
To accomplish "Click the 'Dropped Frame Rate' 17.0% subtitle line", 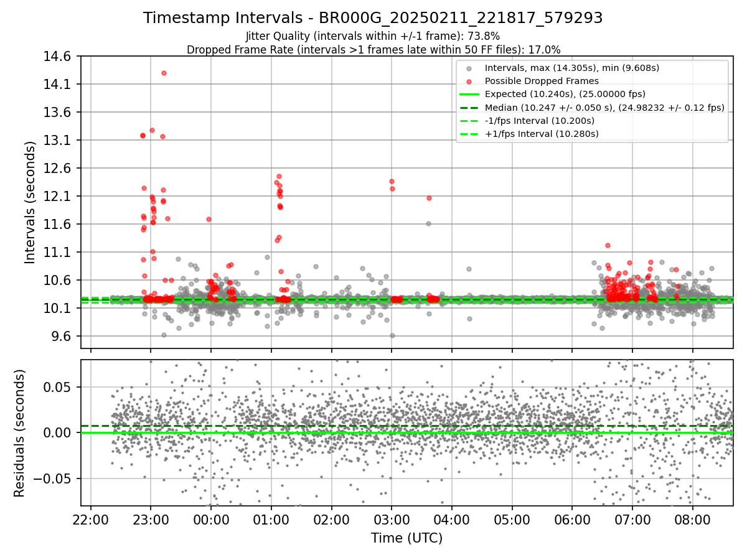I will tap(374, 50).
